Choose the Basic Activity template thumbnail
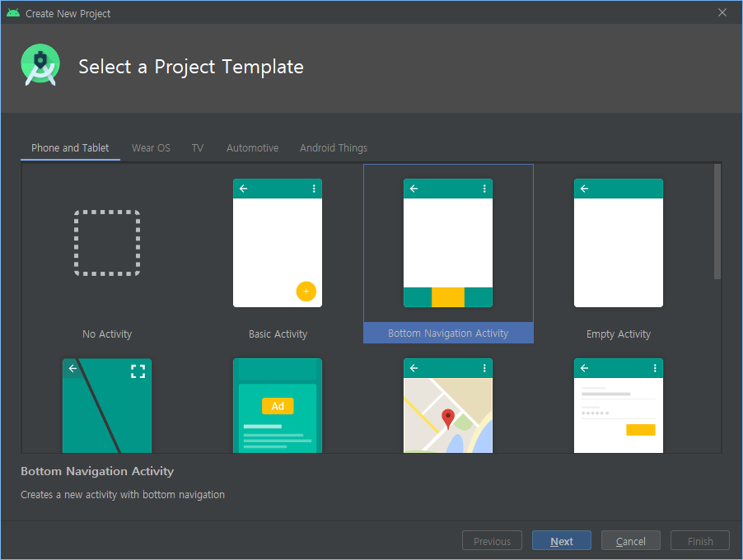The image size is (743, 560). 278,243
